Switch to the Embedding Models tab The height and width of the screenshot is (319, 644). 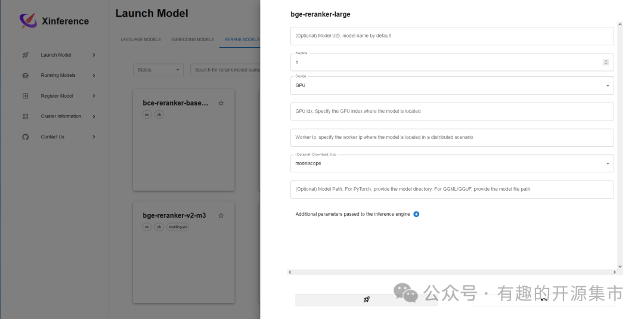[192, 40]
